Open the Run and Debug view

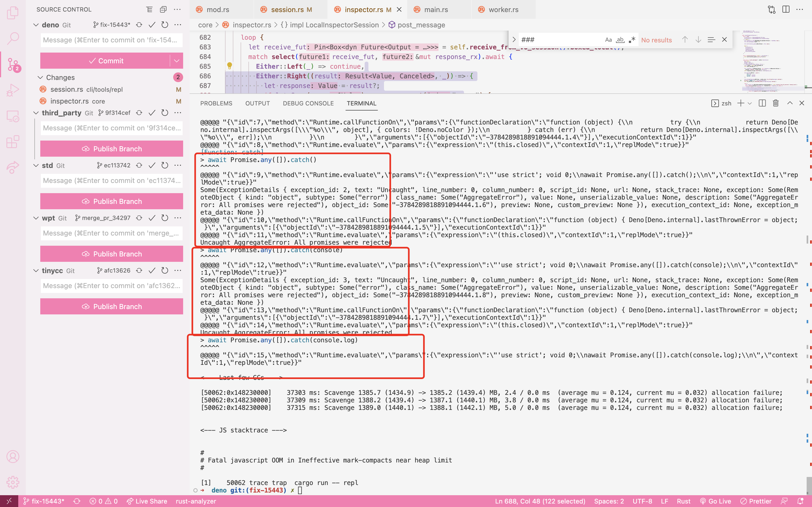coord(13,90)
